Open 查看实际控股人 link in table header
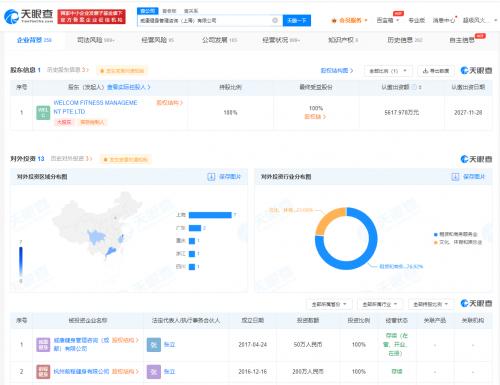The width and height of the screenshot is (500, 385). pos(129,87)
